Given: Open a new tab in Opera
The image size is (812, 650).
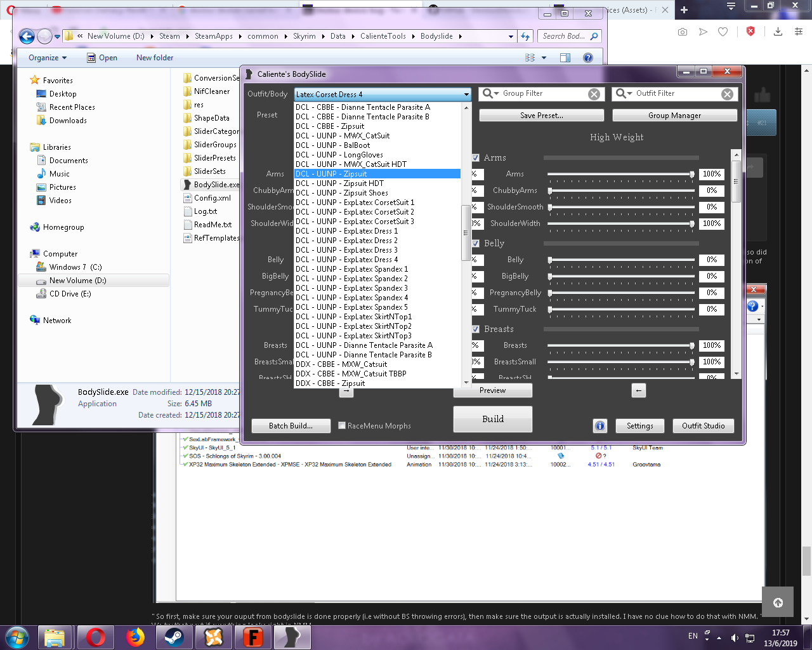Looking at the screenshot, I should pyautogui.click(x=684, y=10).
